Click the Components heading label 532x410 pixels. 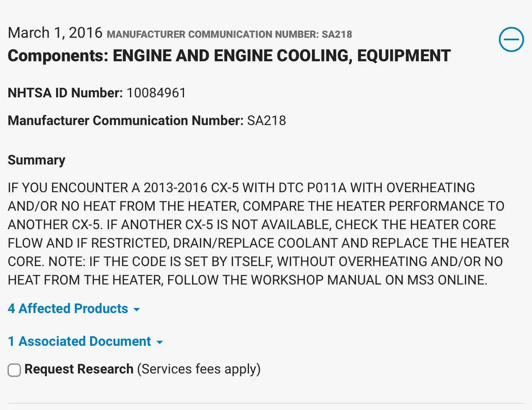[x=58, y=56]
